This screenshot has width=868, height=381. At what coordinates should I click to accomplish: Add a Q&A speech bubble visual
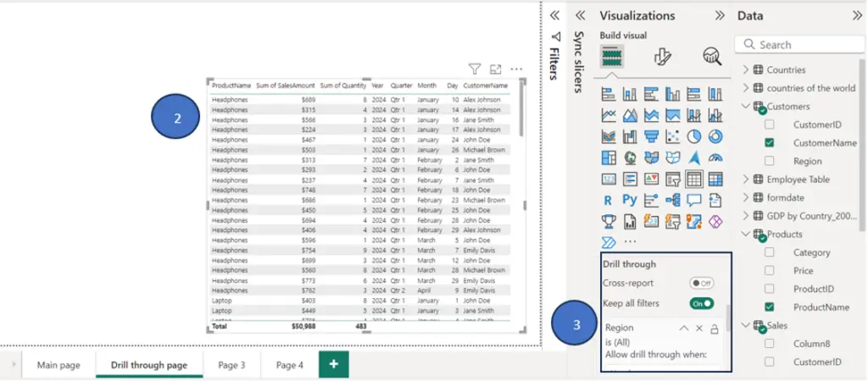click(694, 200)
